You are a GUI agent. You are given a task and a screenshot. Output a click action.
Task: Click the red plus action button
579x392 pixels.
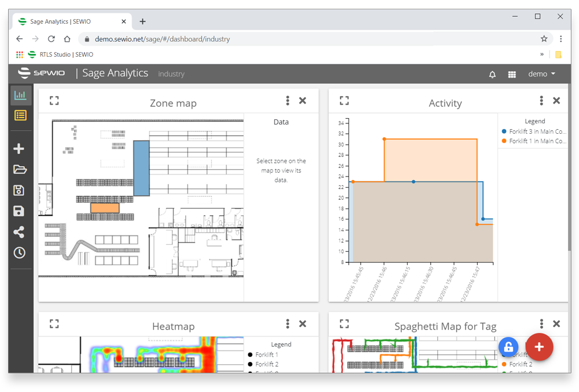[539, 347]
